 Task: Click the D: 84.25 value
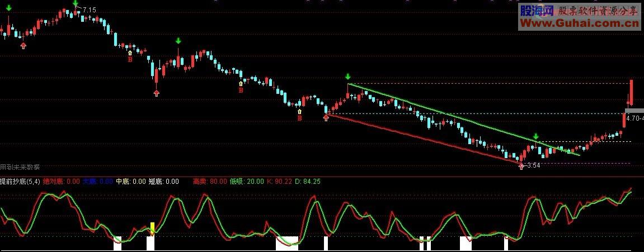coord(308,182)
